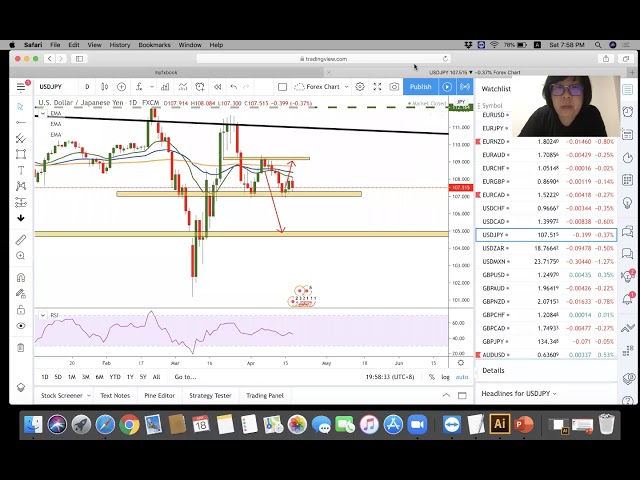Screen dimensions: 640x480
Task: Click the zoom in magnifier tool
Action: (20, 256)
